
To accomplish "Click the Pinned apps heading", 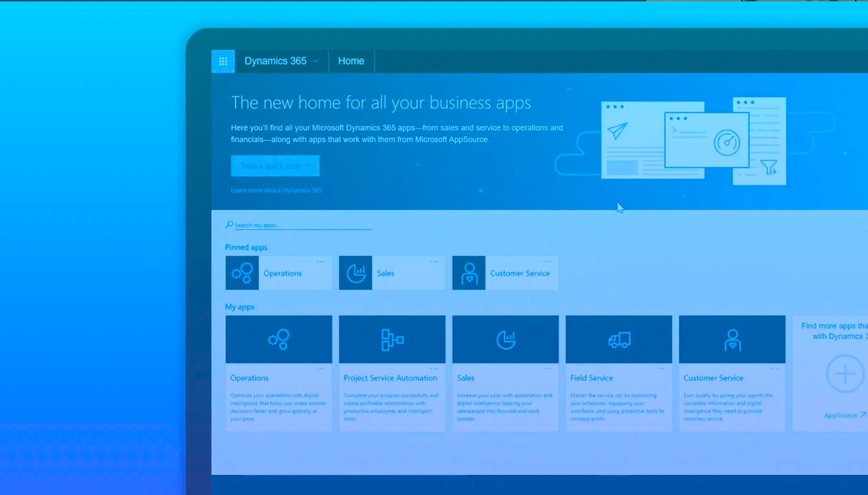I will (246, 247).
